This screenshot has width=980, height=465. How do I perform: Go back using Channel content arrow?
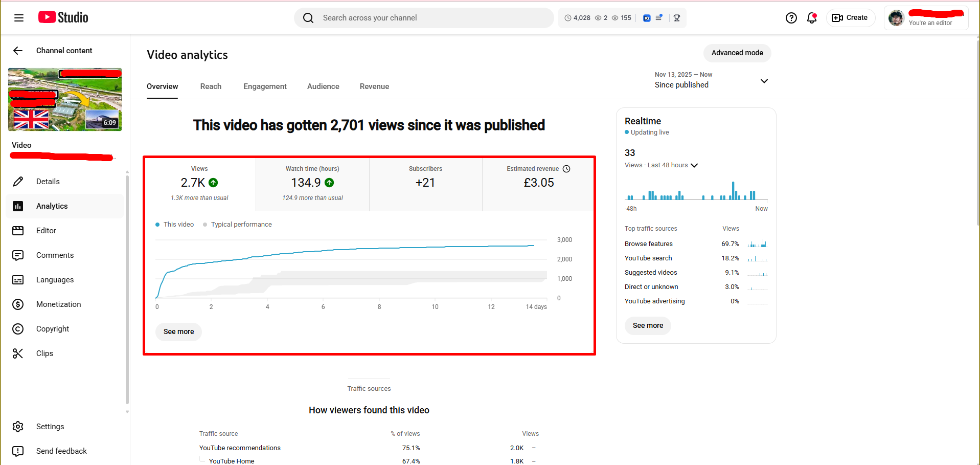[x=18, y=51]
